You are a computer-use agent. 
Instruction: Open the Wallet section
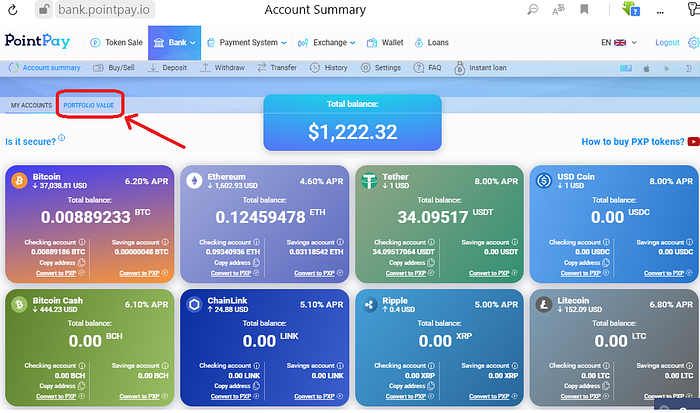point(385,42)
